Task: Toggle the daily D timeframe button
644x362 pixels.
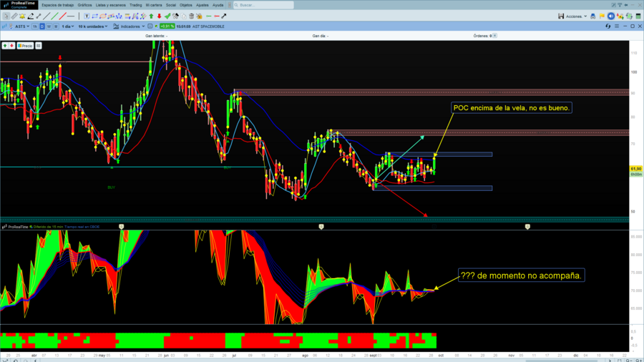Action: coord(42,26)
